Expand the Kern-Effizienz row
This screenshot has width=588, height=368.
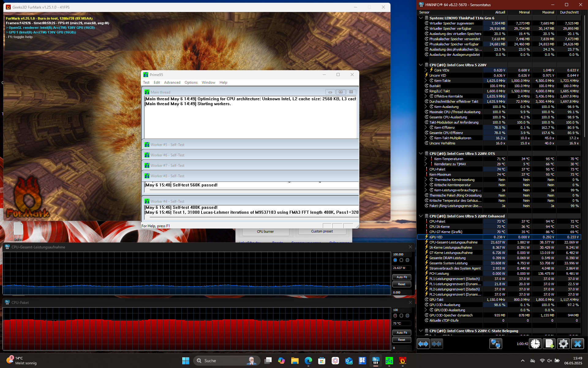pos(426,128)
